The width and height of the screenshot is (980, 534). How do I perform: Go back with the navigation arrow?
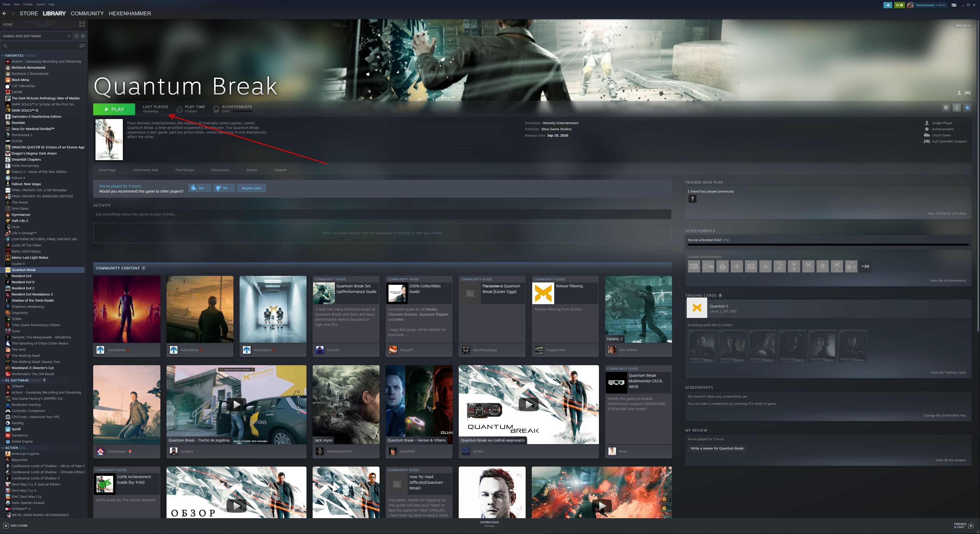(5, 13)
